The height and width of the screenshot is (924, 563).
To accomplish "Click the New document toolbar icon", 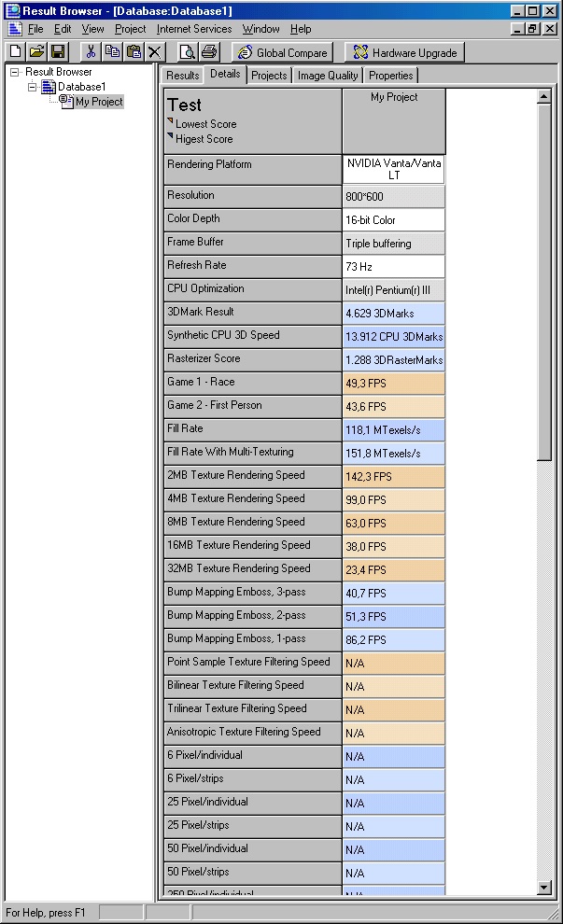I will 16,52.
